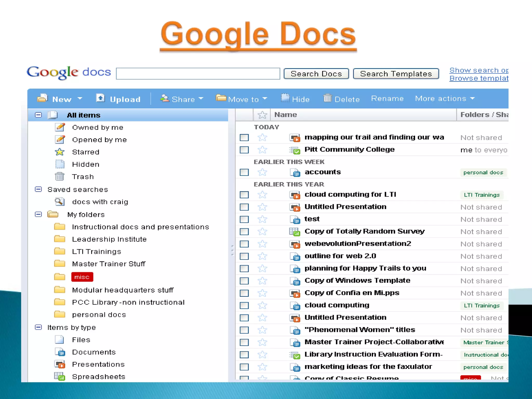Click the Starred yellow star icon
Image resolution: width=532 pixels, height=399 pixels.
click(59, 152)
